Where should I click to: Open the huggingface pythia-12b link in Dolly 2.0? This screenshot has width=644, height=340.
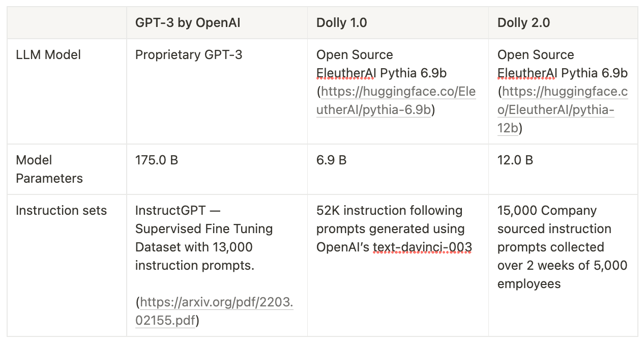coord(563,110)
